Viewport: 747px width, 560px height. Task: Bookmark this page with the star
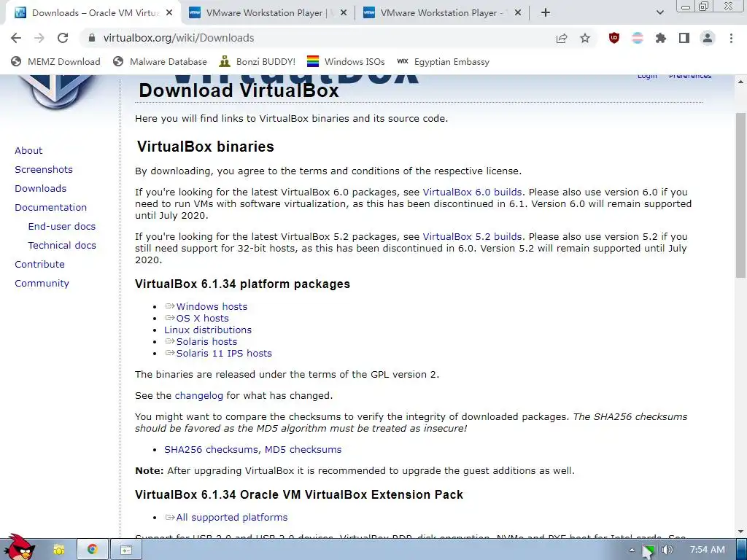585,38
